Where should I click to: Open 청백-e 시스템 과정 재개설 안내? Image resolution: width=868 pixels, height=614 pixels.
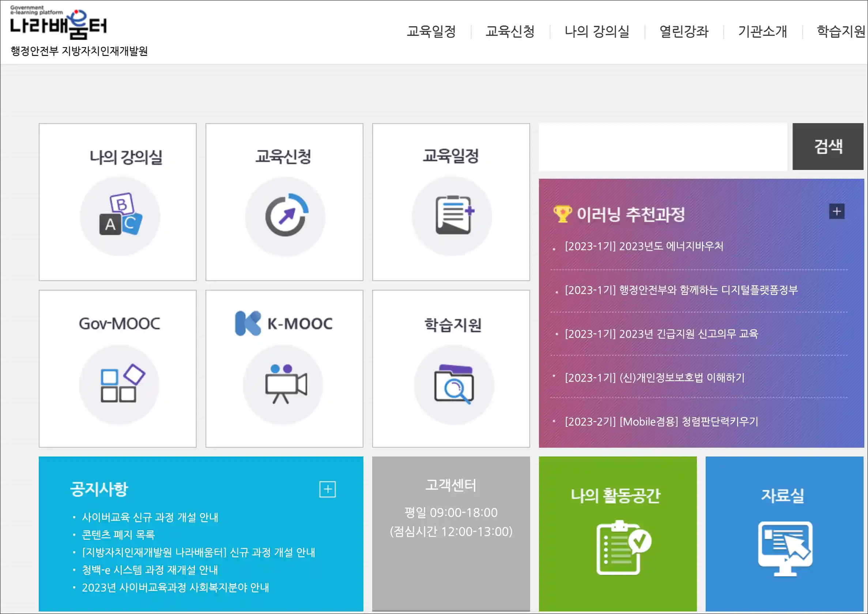click(150, 570)
